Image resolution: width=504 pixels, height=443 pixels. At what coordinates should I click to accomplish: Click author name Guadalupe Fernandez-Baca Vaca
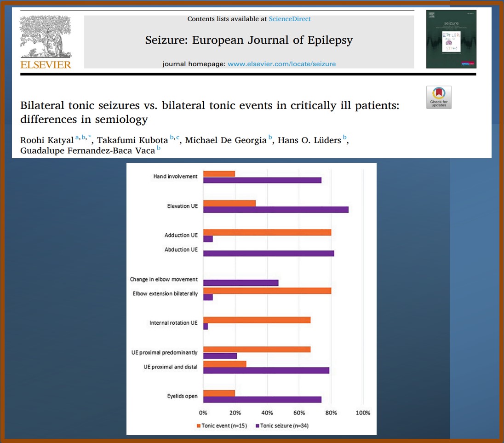click(x=87, y=150)
